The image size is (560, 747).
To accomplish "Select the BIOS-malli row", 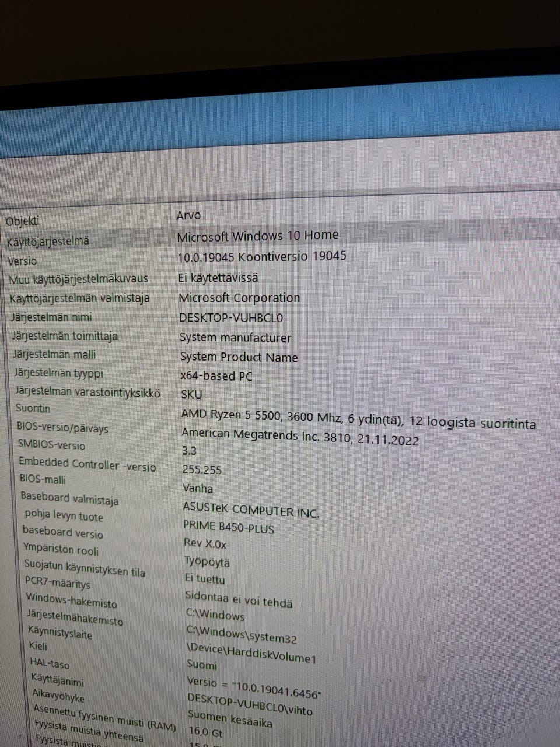I will (43, 479).
